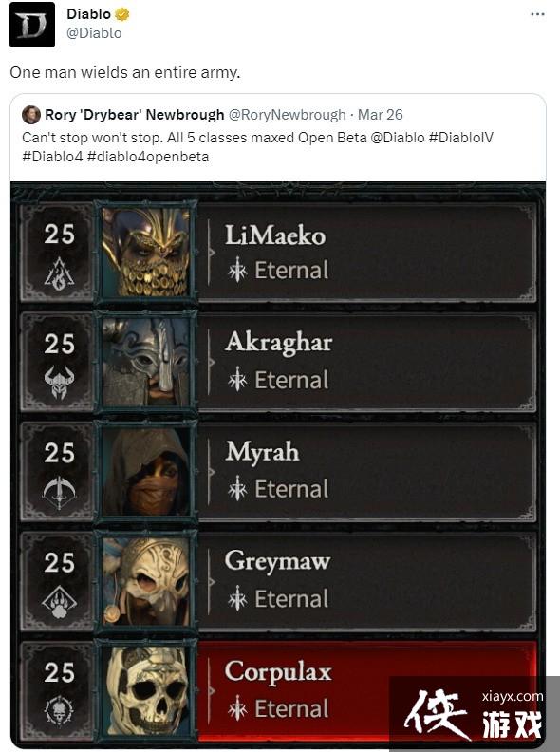Screen dimensions: 560x752
Task: Open the three-dot more options menu
Action: 537,14
